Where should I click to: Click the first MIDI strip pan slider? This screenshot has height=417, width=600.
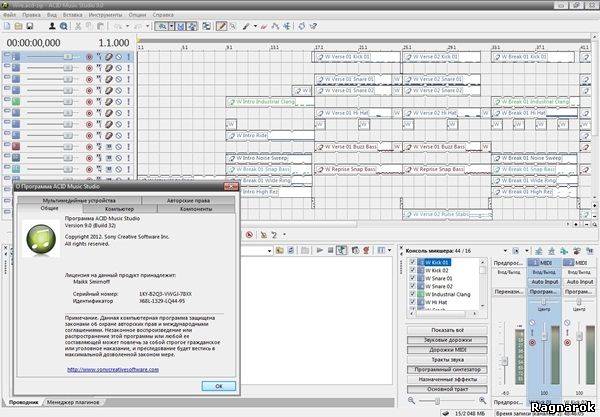(544, 302)
